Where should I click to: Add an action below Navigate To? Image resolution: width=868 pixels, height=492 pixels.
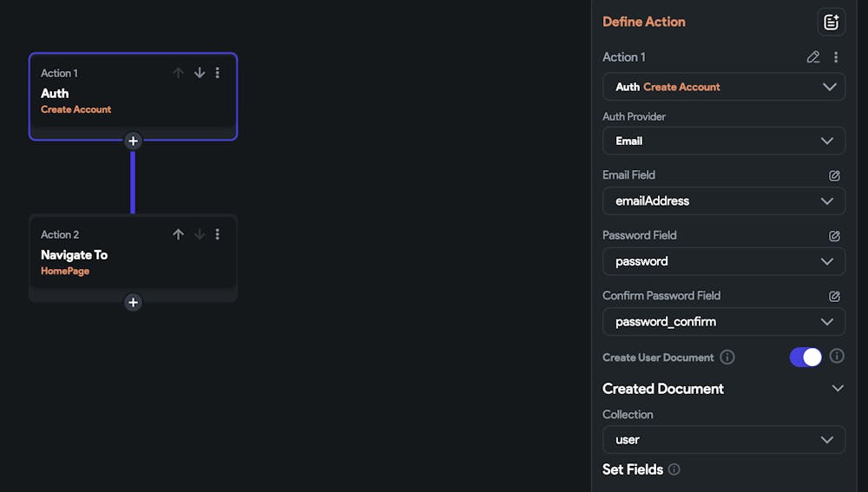133,302
